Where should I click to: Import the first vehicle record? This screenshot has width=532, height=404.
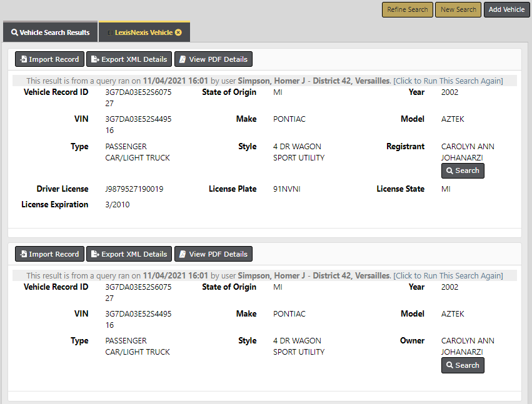tap(49, 59)
